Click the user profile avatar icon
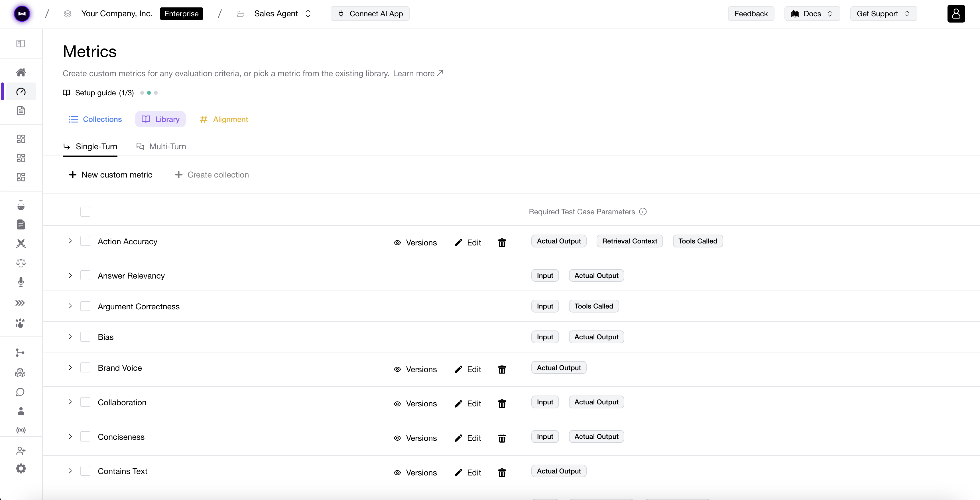The height and width of the screenshot is (500, 980). 956,14
